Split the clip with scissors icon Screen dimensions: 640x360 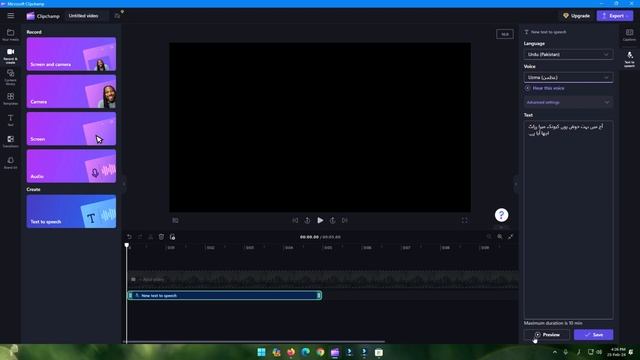point(151,237)
